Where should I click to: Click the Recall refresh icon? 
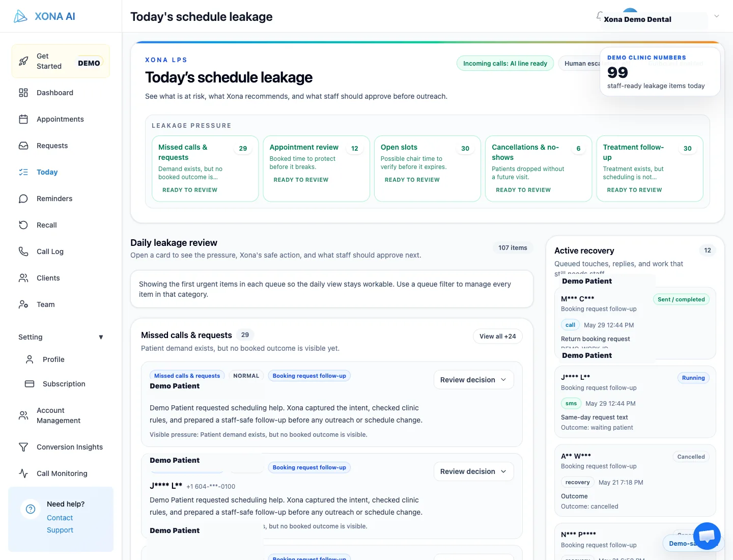pos(23,225)
